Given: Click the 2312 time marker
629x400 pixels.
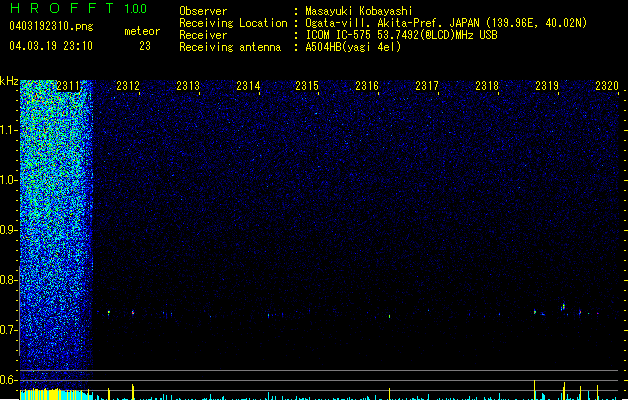Looking at the screenshot, I should [128, 86].
